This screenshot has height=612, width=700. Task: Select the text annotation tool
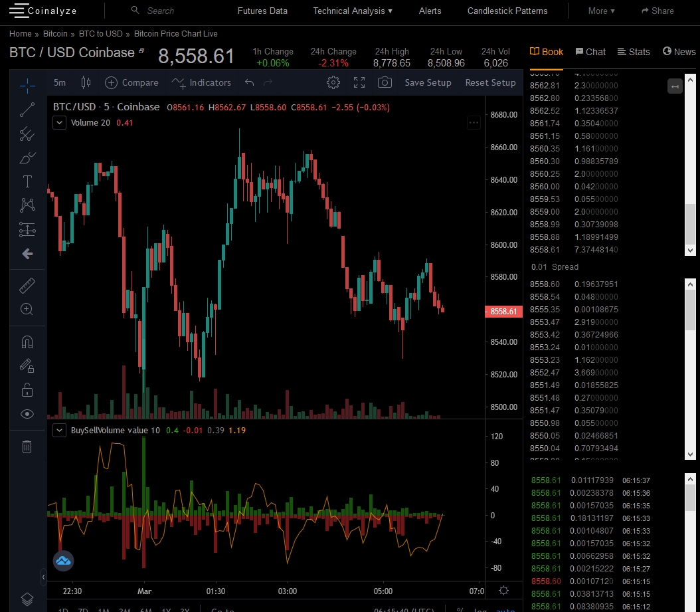click(x=27, y=181)
